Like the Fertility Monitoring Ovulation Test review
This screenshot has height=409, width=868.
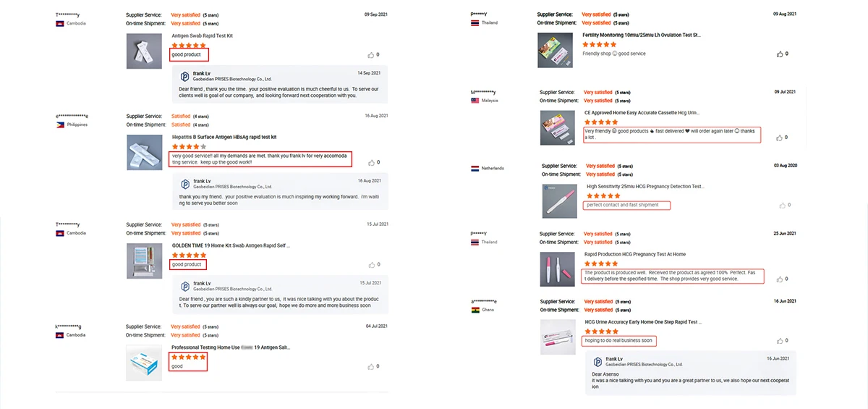tap(779, 54)
